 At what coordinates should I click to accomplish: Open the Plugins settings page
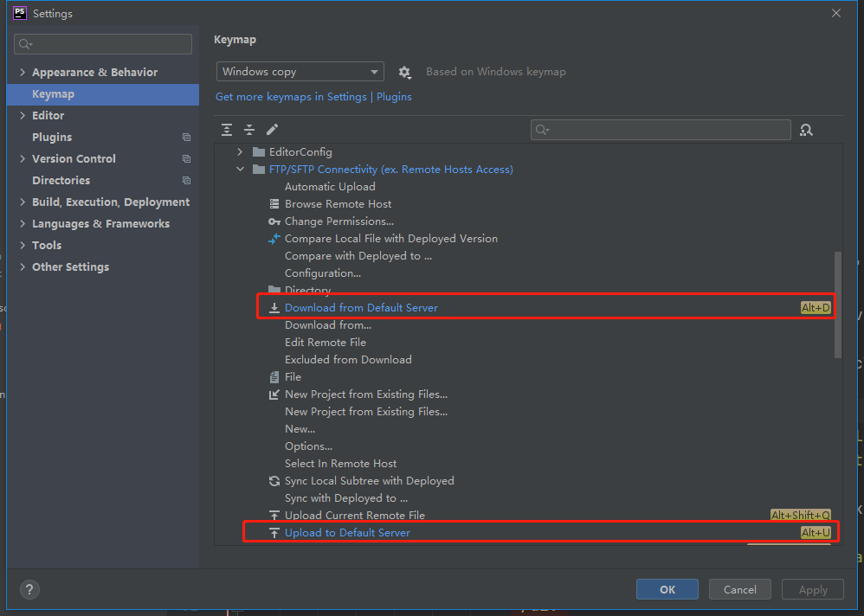tap(52, 137)
